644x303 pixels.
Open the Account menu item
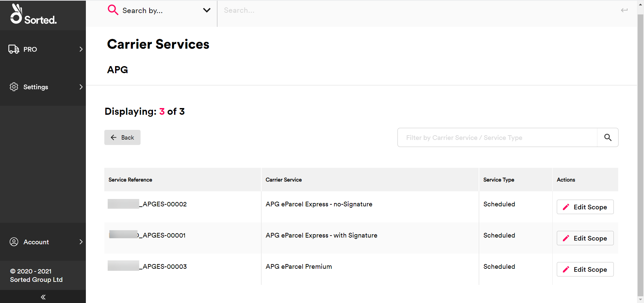pyautogui.click(x=43, y=242)
